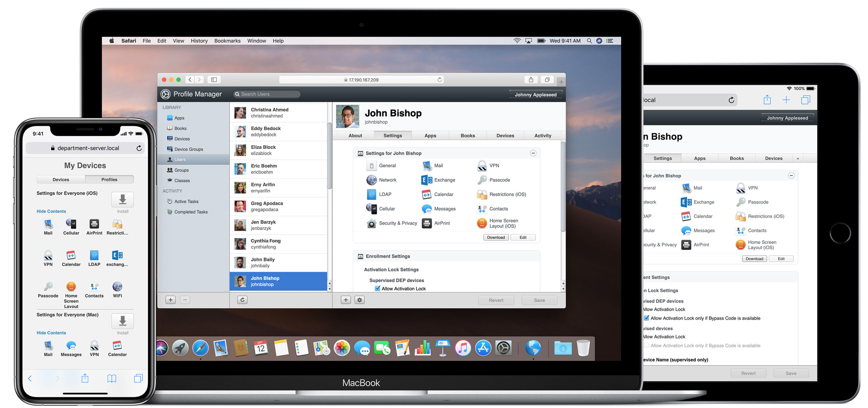
Task: Open System Preferences from the Dock
Action: pos(503,348)
